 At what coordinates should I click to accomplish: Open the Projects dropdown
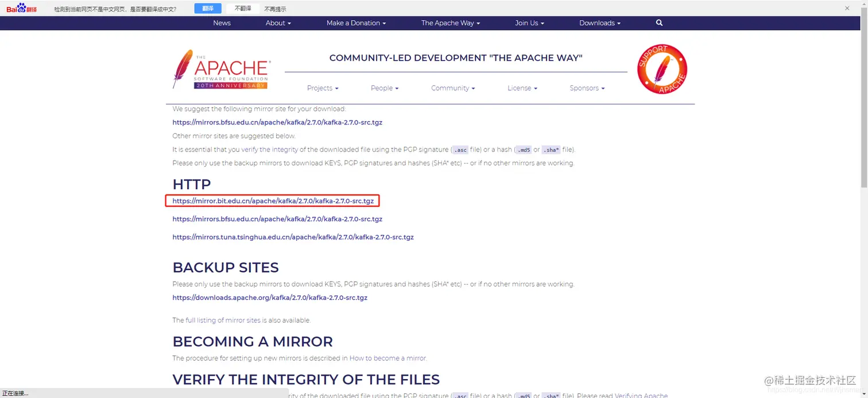323,88
